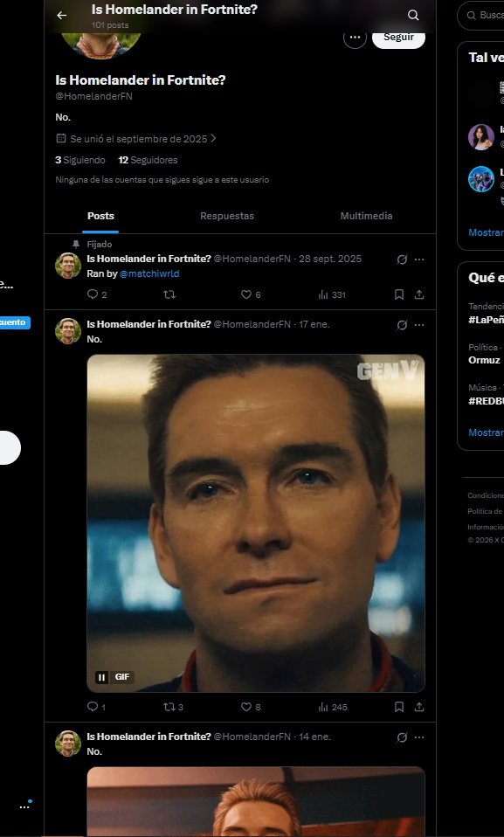Open avatar of the 17 ene. post

pos(68,331)
